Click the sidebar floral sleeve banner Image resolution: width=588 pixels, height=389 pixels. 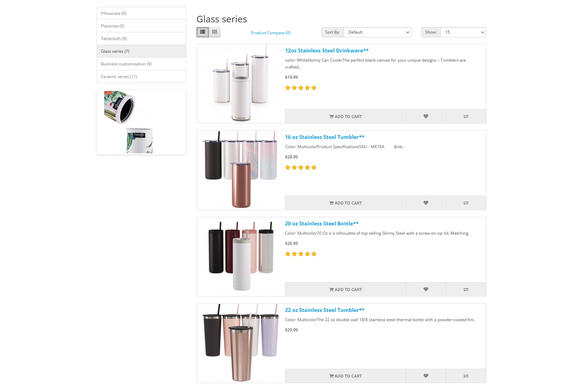click(x=141, y=122)
